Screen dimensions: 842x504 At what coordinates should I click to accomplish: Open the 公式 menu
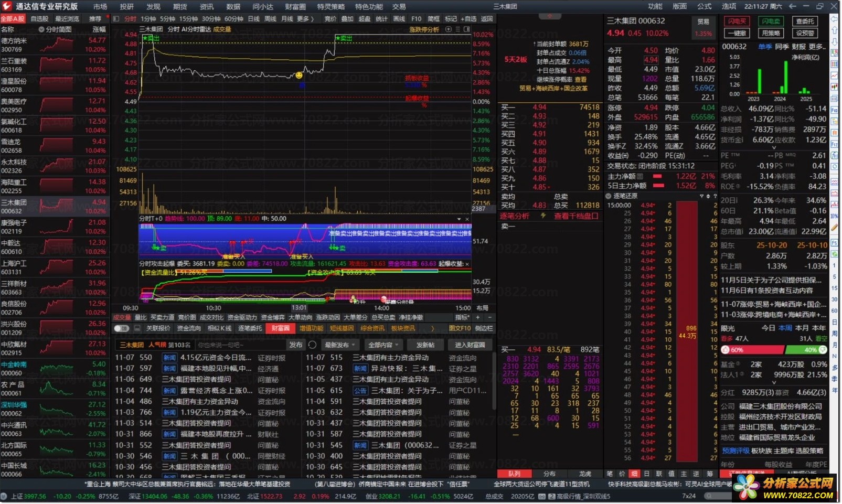pyautogui.click(x=704, y=6)
